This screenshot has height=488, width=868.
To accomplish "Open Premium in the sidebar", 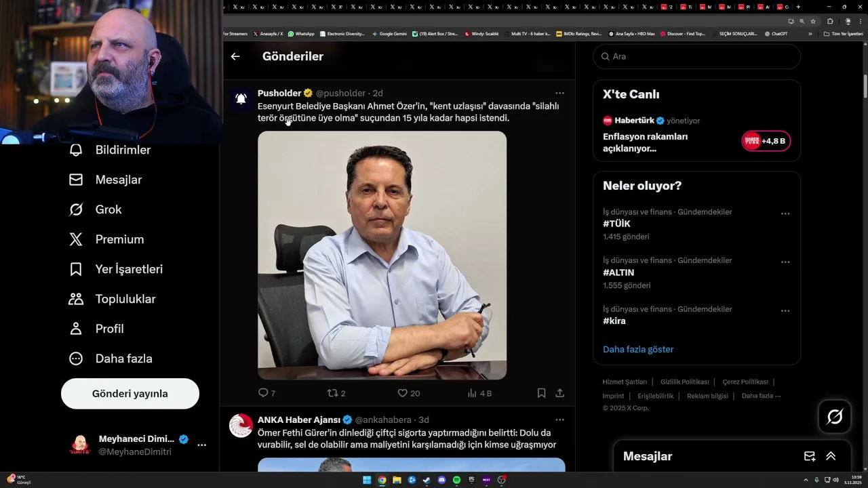I will coord(106,239).
